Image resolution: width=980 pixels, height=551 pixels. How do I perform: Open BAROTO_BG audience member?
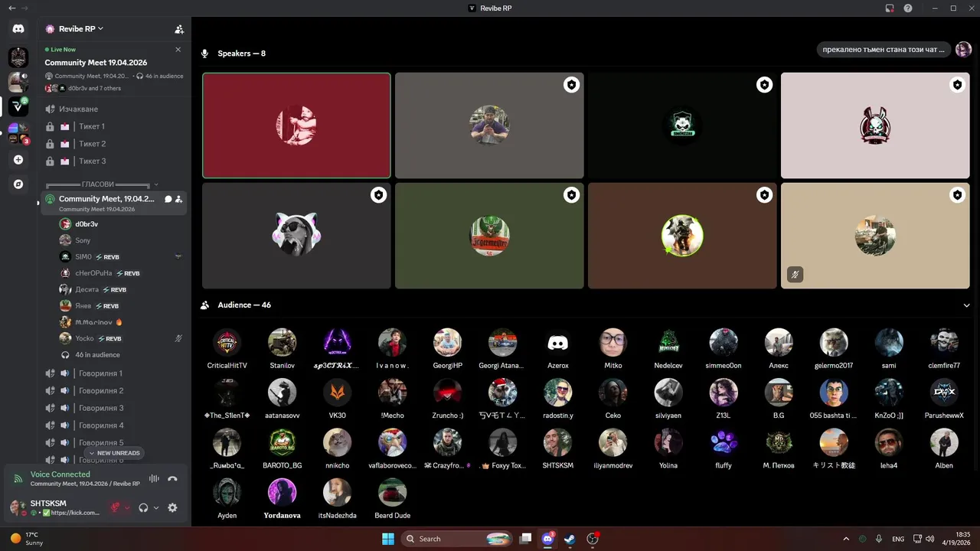[282, 448]
